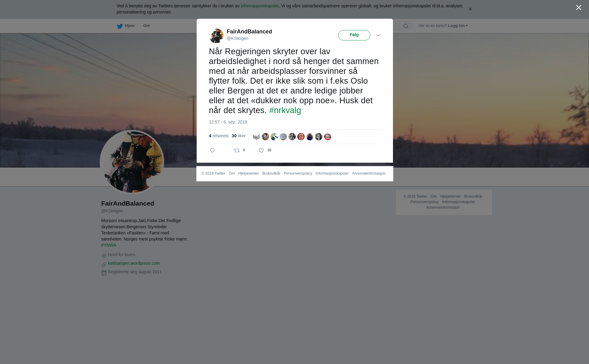Open the Logg inn dropdown

pyautogui.click(x=458, y=26)
